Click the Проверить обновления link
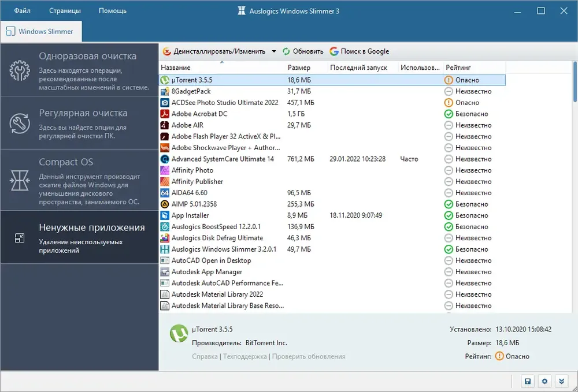The image size is (578, 392). click(x=309, y=356)
